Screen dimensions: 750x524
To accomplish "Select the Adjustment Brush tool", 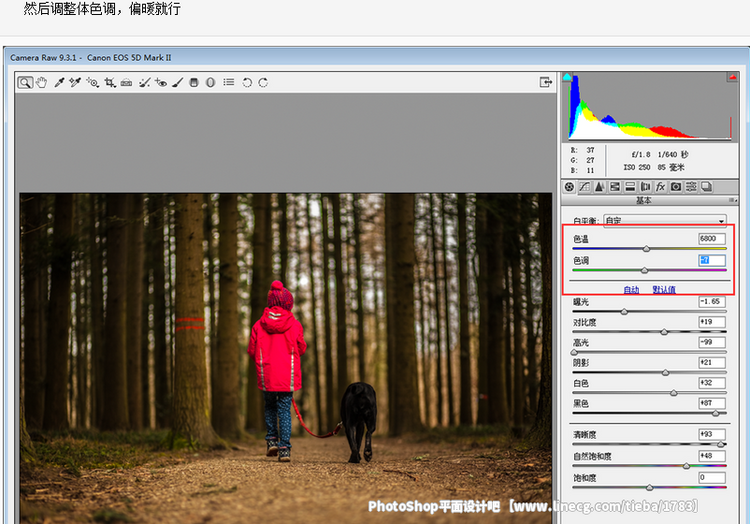I will [177, 83].
